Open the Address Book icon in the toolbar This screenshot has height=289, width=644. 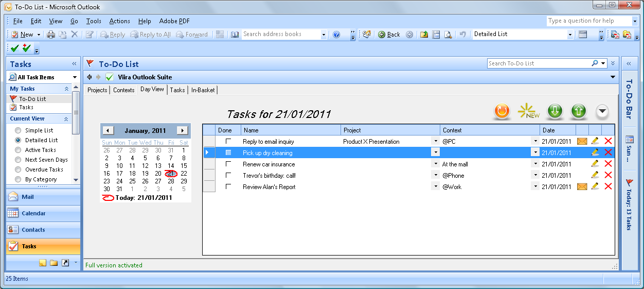point(235,35)
